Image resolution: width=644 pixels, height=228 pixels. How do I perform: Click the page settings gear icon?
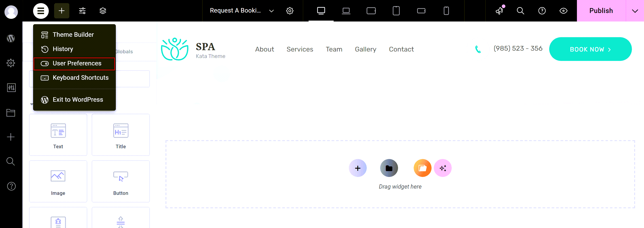pos(290,11)
